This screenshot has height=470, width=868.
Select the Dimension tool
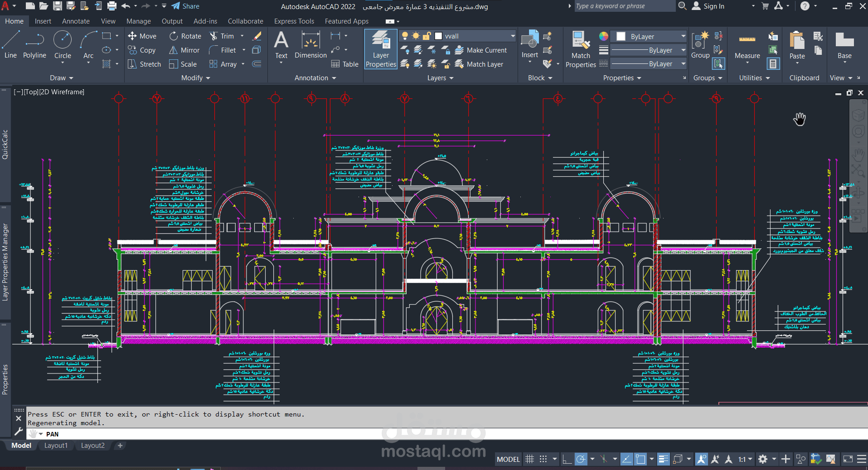click(x=310, y=44)
